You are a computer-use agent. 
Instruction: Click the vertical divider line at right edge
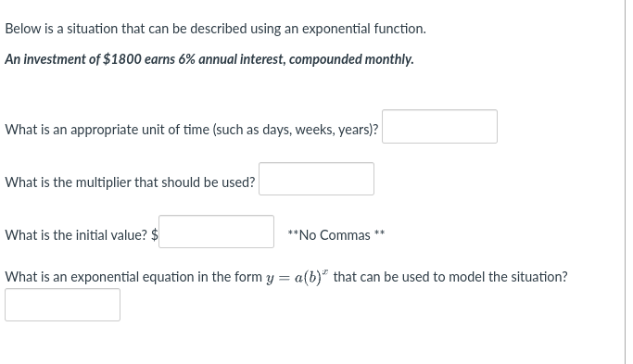(x=626, y=182)
